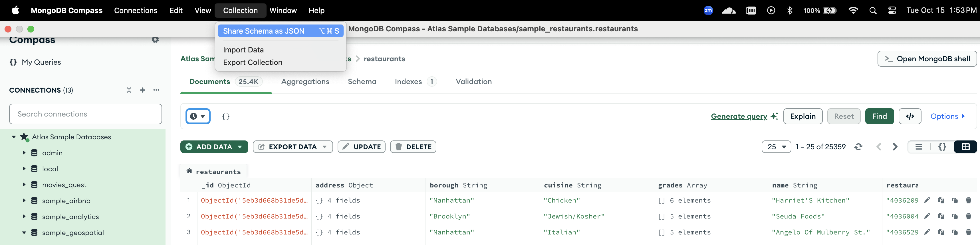The image size is (980, 245).
Task: Delete the Angelo Of Mulberry St. document
Action: pyautogui.click(x=969, y=232)
